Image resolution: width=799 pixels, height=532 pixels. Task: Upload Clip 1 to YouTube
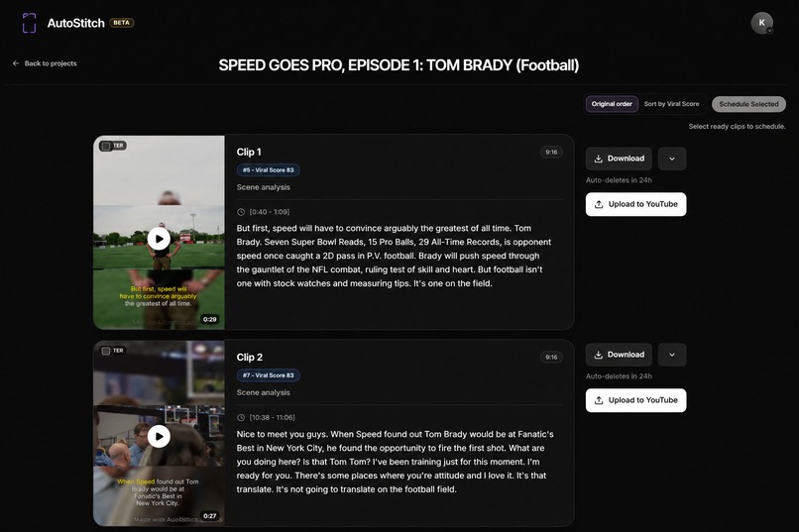(x=636, y=204)
